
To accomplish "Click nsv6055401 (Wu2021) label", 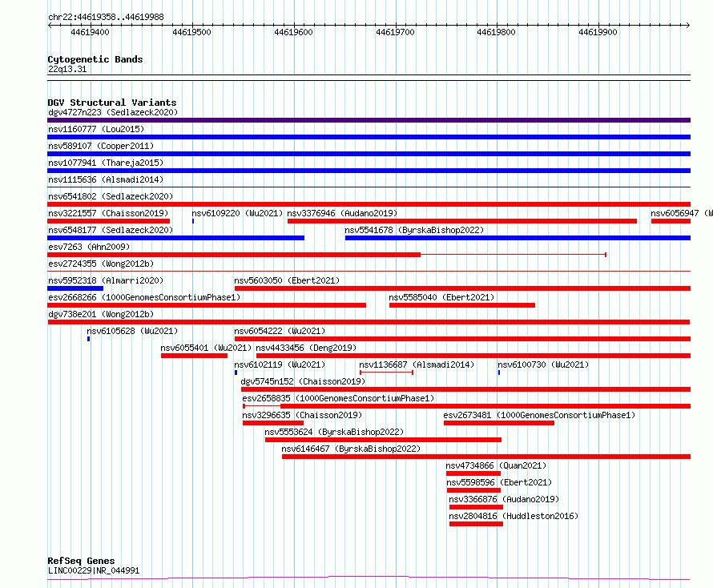I will tap(206, 348).
